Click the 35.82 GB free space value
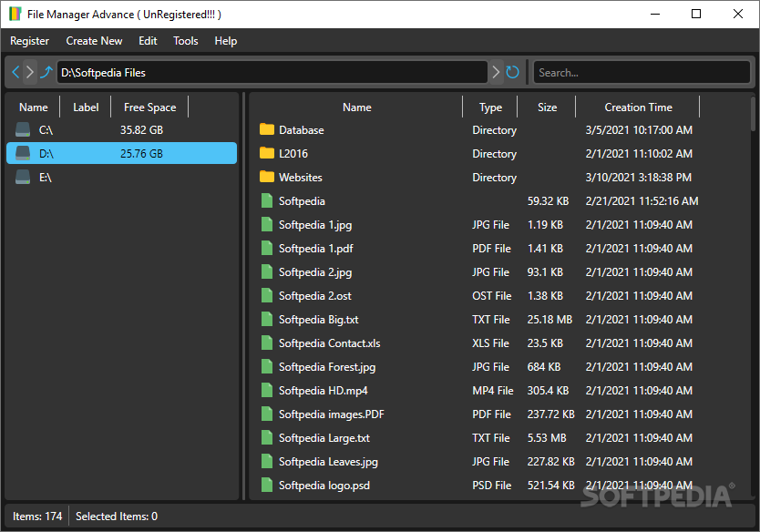This screenshot has width=760, height=532. (141, 130)
